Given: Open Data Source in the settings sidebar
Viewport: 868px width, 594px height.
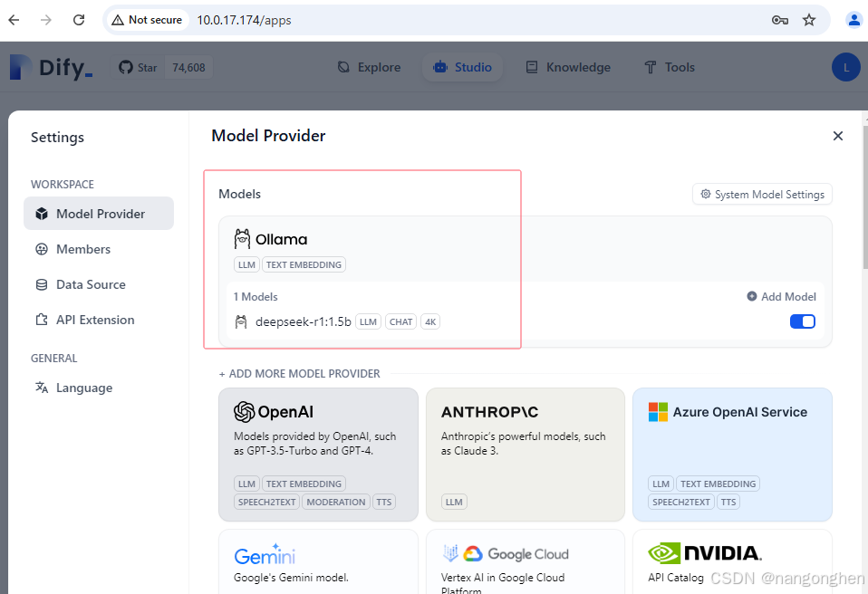Looking at the screenshot, I should pos(99,285).
